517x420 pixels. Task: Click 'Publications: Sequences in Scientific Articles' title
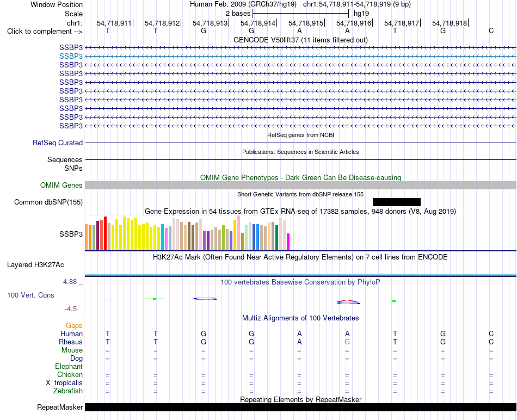[x=300, y=152]
